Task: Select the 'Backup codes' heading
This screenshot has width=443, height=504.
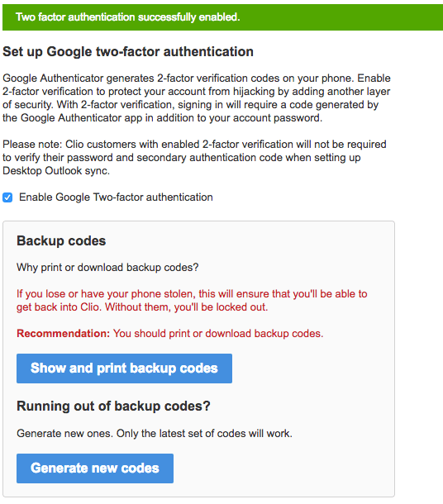Action: (x=61, y=240)
